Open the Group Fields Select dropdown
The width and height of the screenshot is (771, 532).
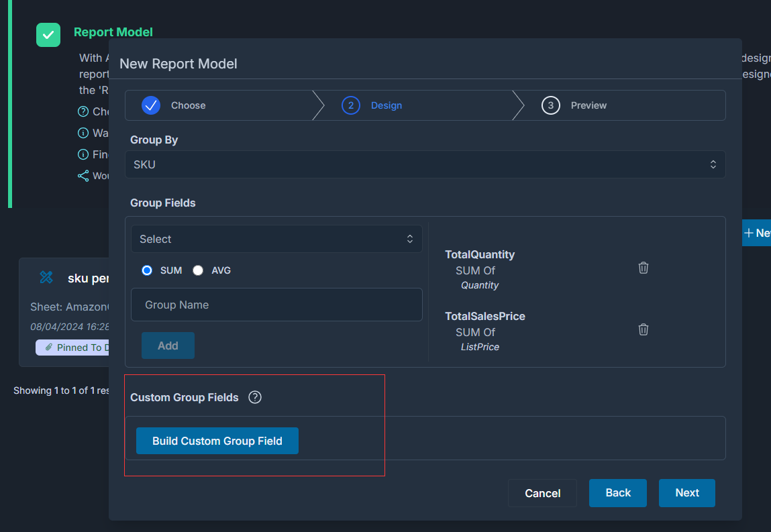pos(276,239)
